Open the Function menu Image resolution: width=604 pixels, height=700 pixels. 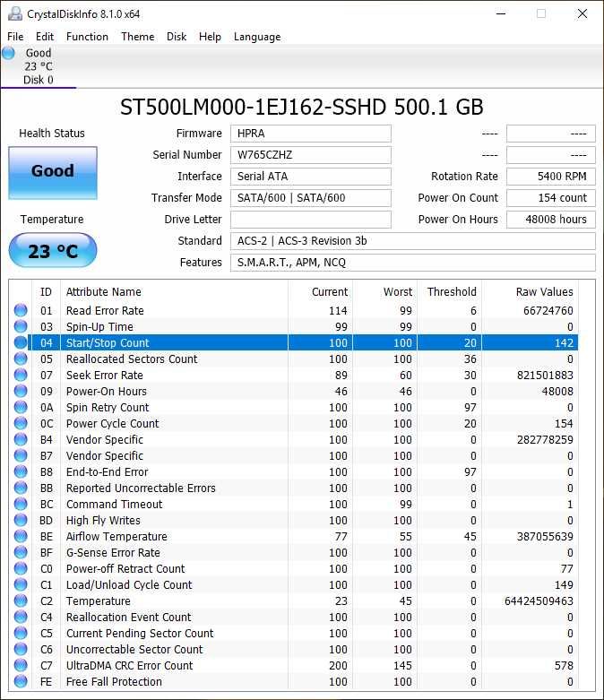(x=87, y=37)
